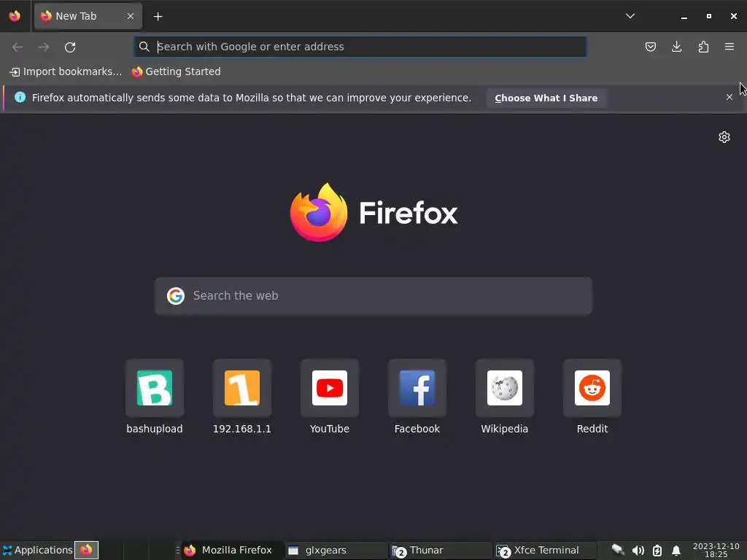Screen dimensions: 747x560
Task: Open new tab personalize gear icon
Action: pyautogui.click(x=724, y=137)
